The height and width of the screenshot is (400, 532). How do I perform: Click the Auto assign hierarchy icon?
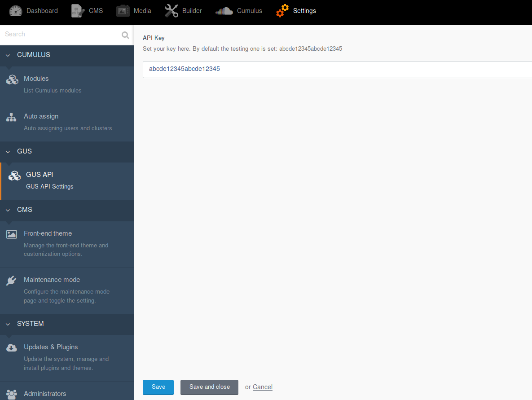point(11,117)
